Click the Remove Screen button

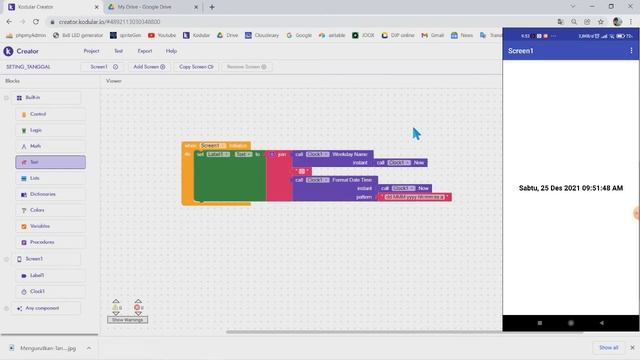pos(247,67)
